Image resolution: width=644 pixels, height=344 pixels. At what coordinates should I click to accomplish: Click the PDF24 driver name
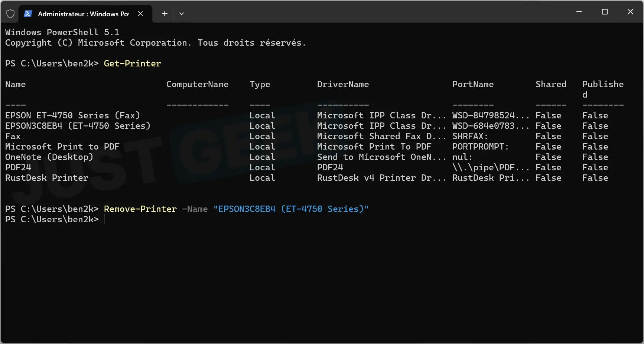click(330, 167)
